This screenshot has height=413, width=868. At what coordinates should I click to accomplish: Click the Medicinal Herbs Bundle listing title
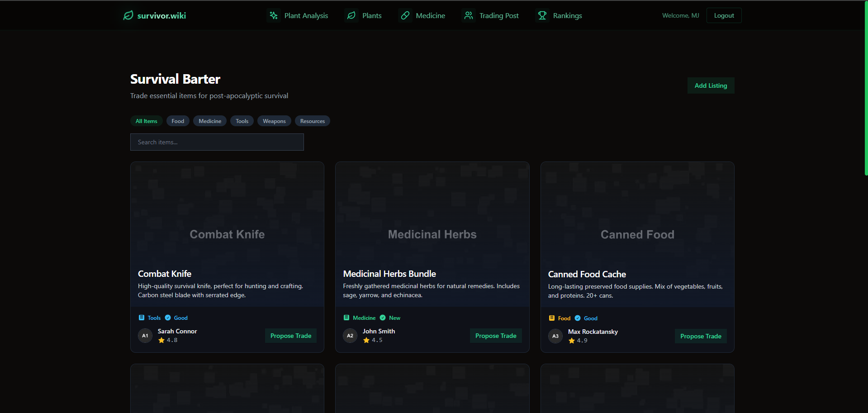click(x=389, y=274)
